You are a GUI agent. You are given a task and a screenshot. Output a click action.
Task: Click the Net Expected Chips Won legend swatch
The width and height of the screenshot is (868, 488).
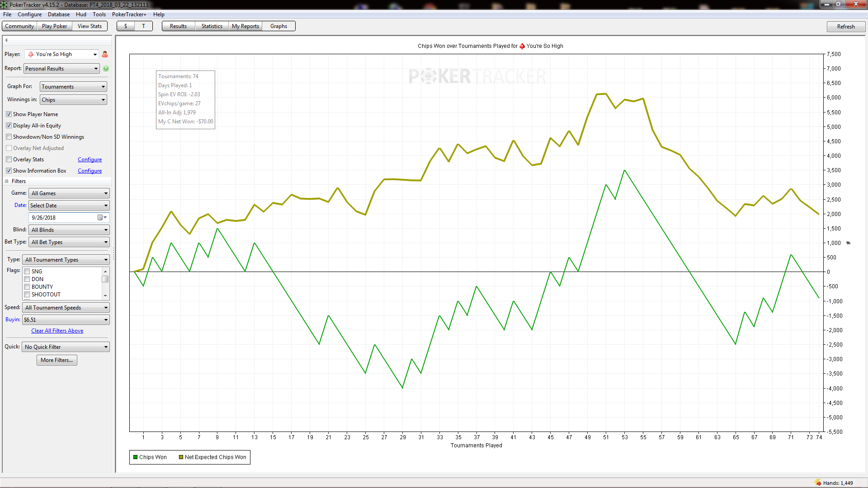pyautogui.click(x=181, y=457)
